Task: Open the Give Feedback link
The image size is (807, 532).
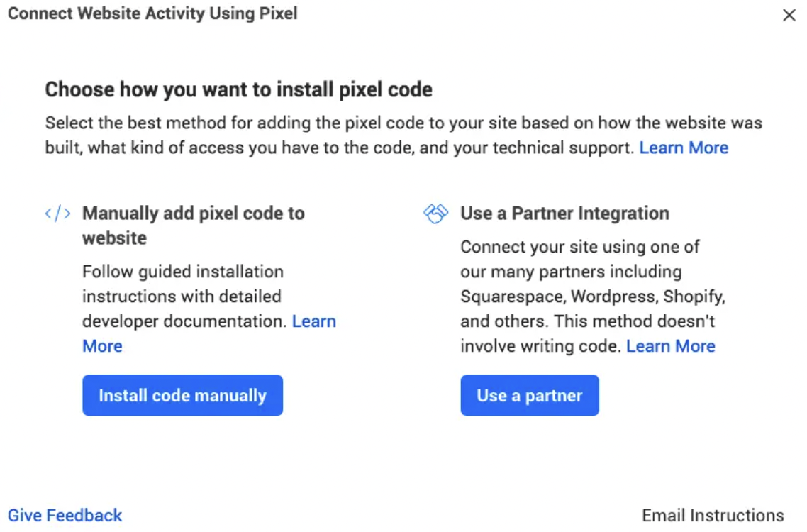Action: pyautogui.click(x=65, y=516)
